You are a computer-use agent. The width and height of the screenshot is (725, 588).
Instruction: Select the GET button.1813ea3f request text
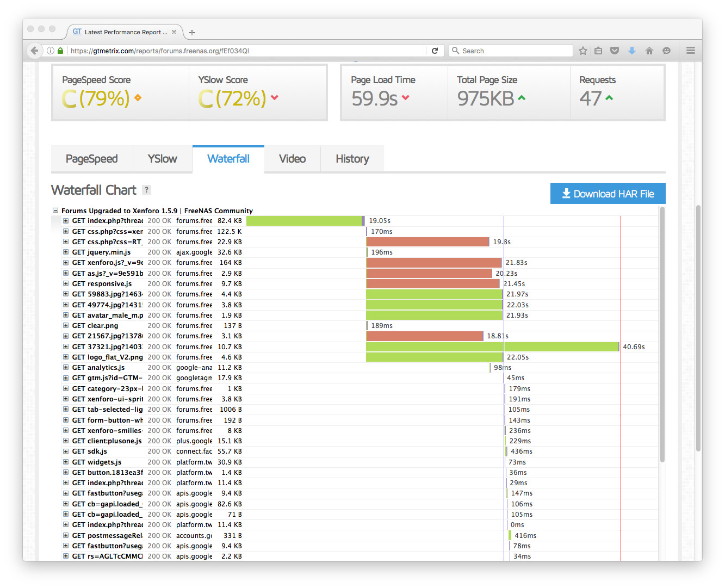(108, 473)
